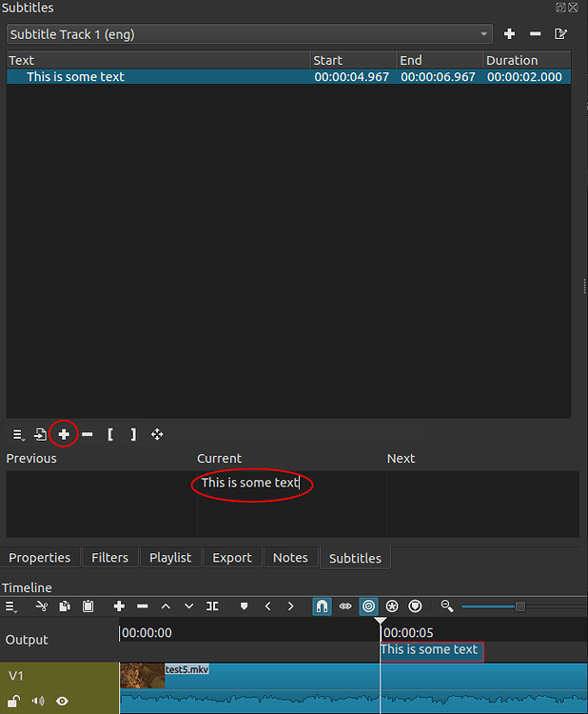Ripple delete with timeline minus icon
Screen dimensions: 588x714
[x=143, y=606]
